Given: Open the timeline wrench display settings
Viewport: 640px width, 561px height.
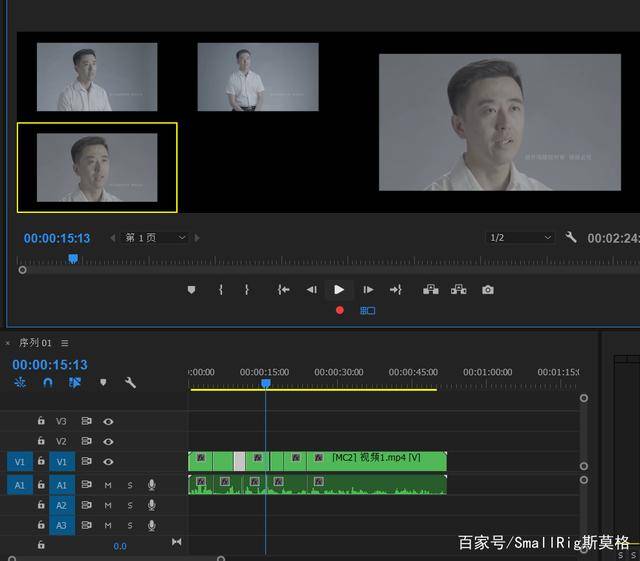Looking at the screenshot, I should (x=130, y=383).
